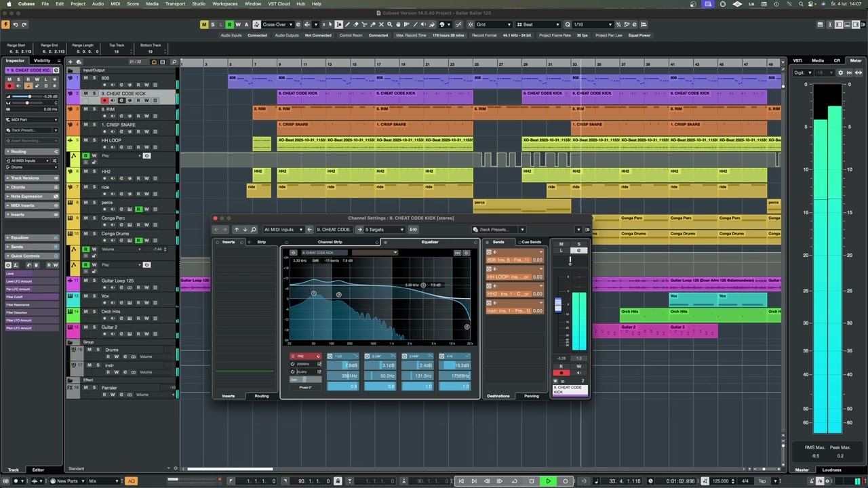Click the PRE filter section button
The height and width of the screenshot is (488, 868).
(x=306, y=356)
